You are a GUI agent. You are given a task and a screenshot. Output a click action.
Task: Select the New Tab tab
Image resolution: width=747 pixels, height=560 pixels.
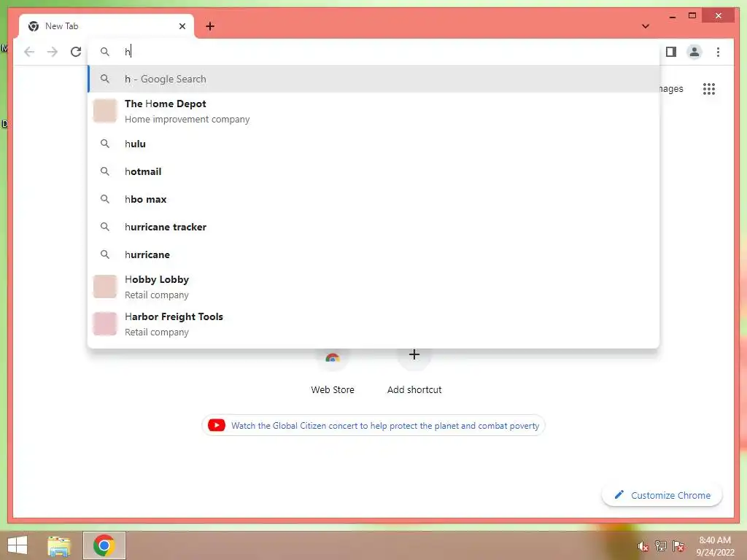[x=107, y=26]
